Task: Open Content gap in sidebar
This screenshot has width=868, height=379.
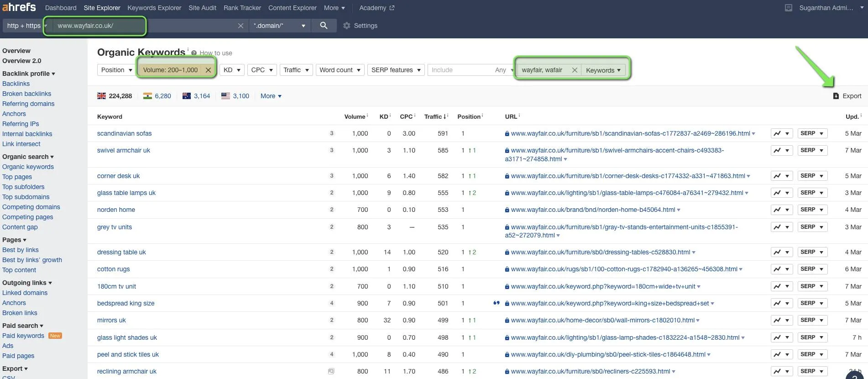Action: pyautogui.click(x=20, y=227)
